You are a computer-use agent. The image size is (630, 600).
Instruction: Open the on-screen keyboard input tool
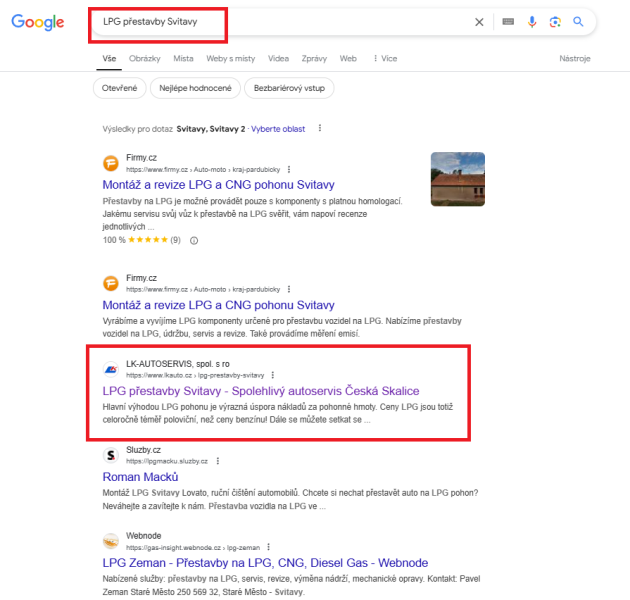pos(508,22)
